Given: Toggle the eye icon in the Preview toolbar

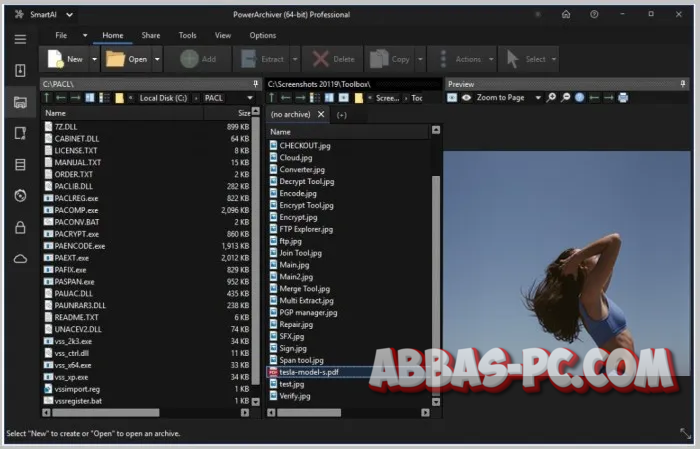Looking at the screenshot, I should [466, 98].
